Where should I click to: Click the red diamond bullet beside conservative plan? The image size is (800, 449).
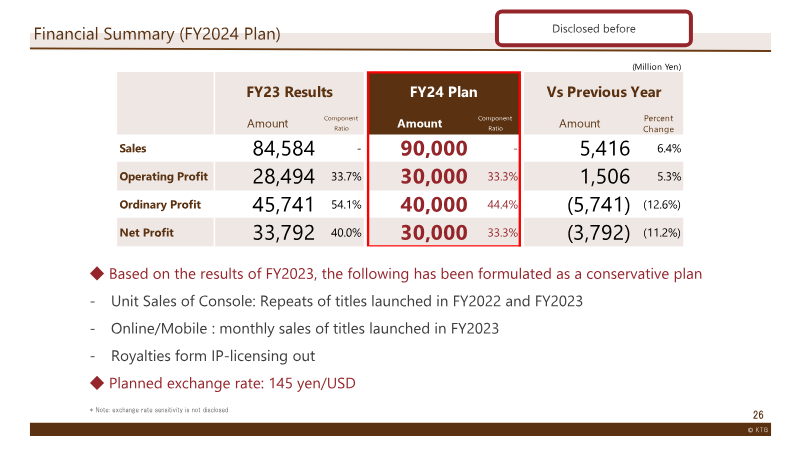tap(97, 273)
